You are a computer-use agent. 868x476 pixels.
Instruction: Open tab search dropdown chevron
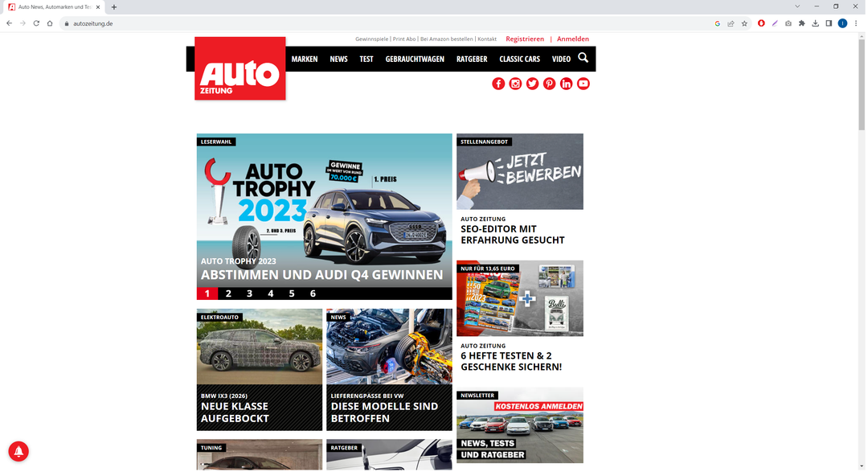point(799,6)
